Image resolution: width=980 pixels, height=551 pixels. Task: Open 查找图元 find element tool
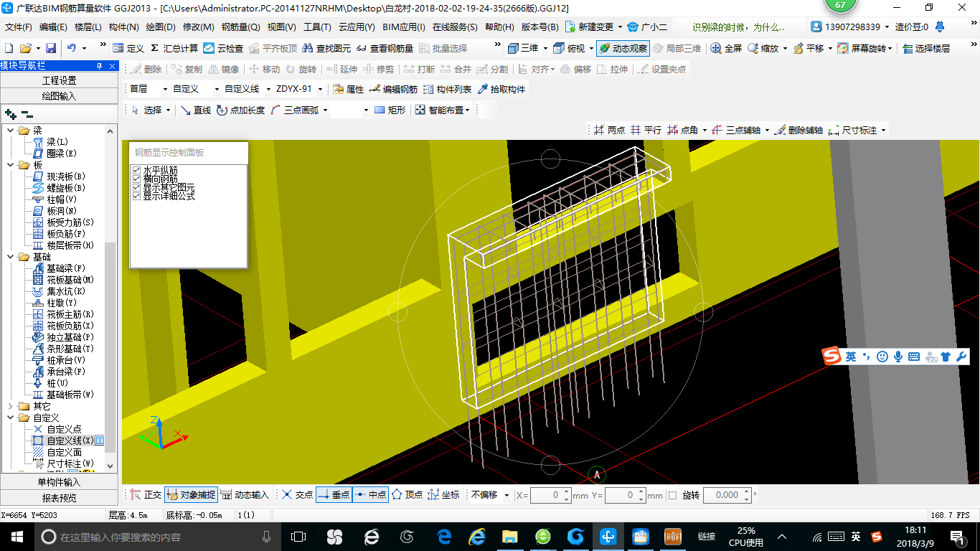327,48
